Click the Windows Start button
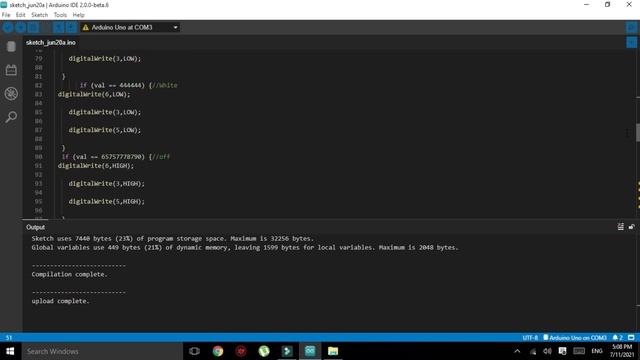This screenshot has height=360, width=640. pos(10,351)
